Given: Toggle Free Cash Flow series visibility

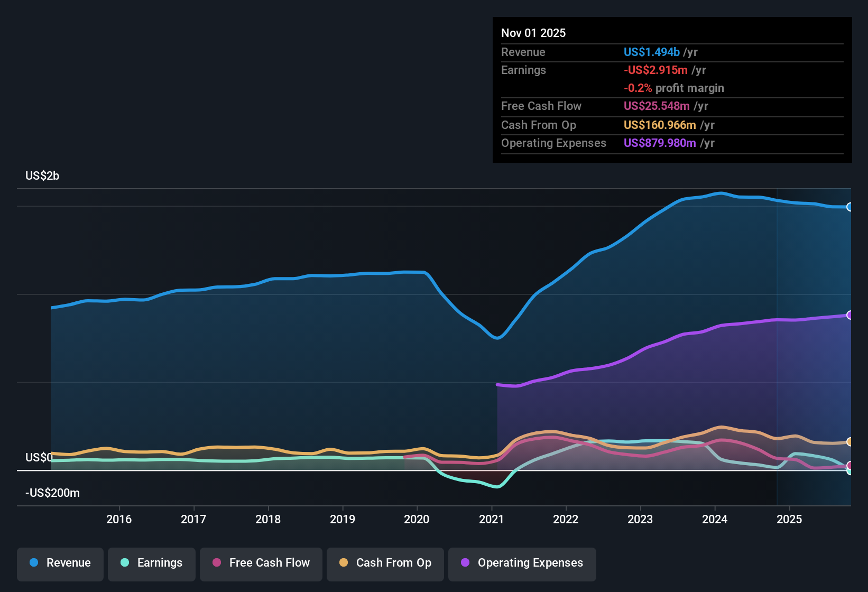Looking at the screenshot, I should pos(261,563).
